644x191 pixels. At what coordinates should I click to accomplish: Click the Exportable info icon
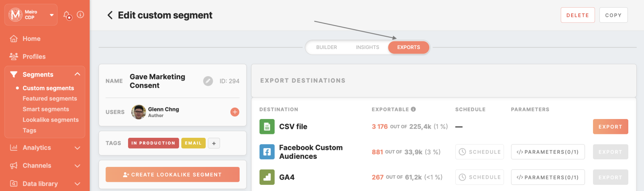(413, 109)
